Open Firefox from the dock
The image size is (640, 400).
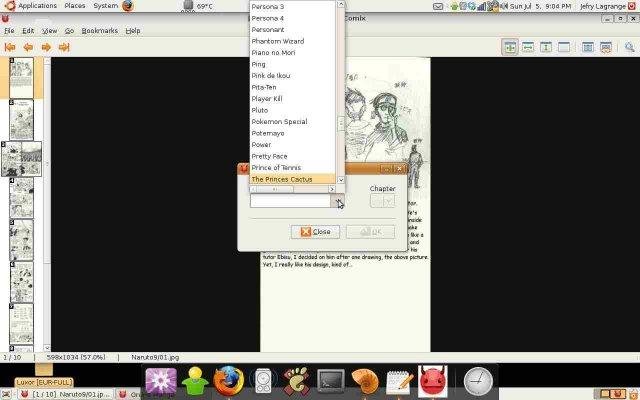click(x=229, y=381)
